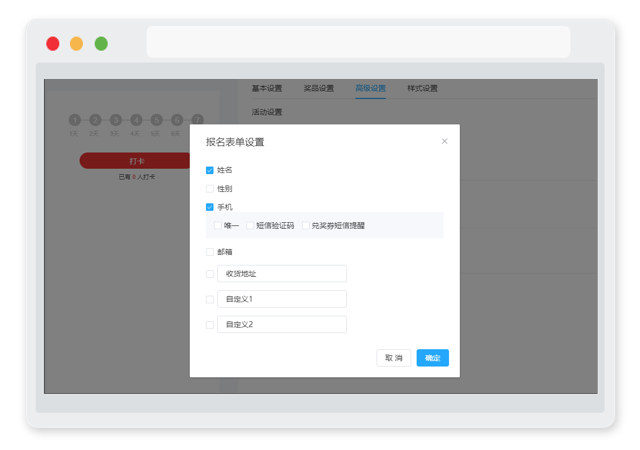640x450 pixels.
Task: Close the 报名表单设置 dialog with X
Action: coord(444,141)
